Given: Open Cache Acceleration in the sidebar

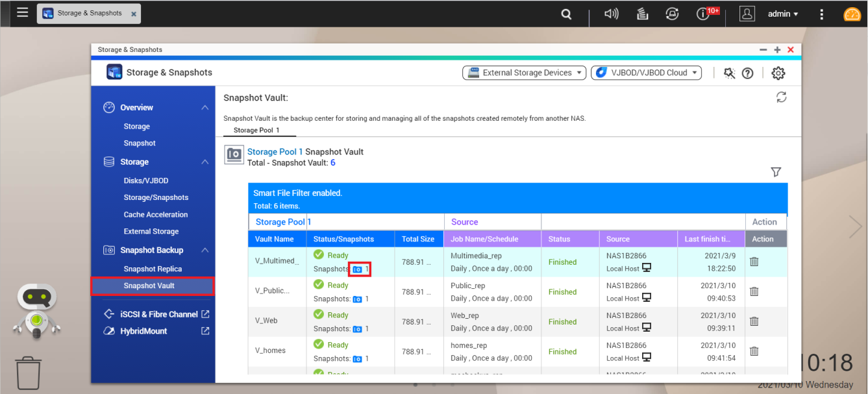Looking at the screenshot, I should (156, 214).
